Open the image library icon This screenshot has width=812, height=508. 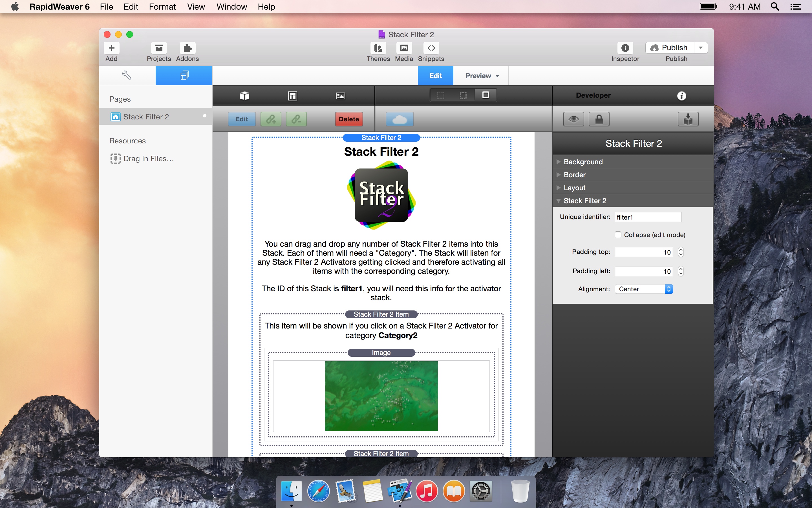[341, 96]
